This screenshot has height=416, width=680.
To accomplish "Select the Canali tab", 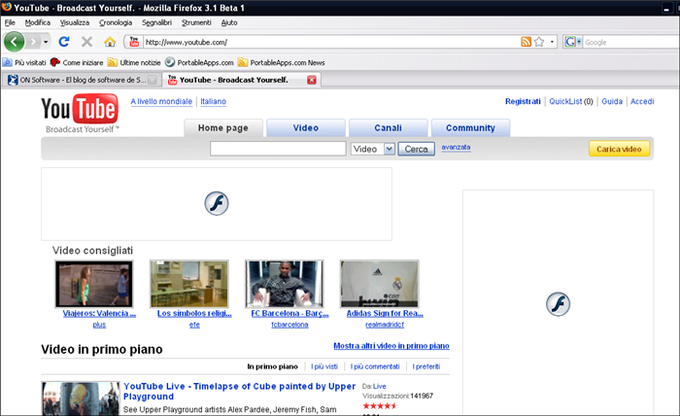I will pos(388,128).
